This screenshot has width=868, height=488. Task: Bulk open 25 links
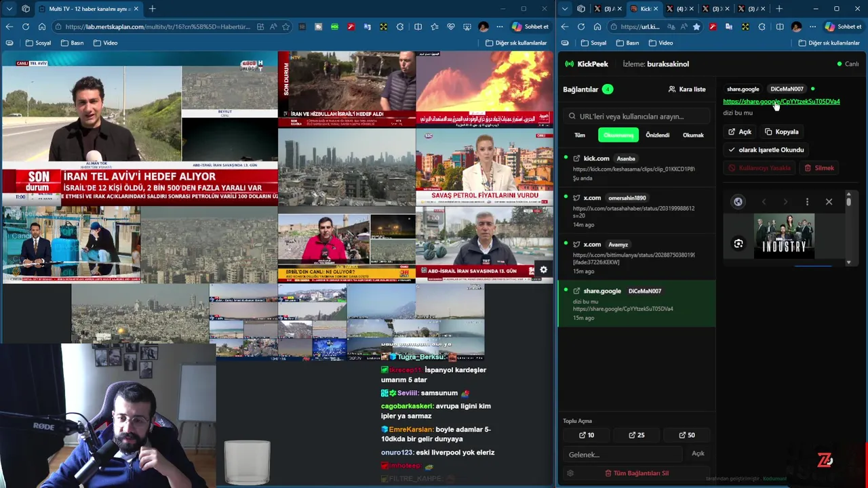636,435
